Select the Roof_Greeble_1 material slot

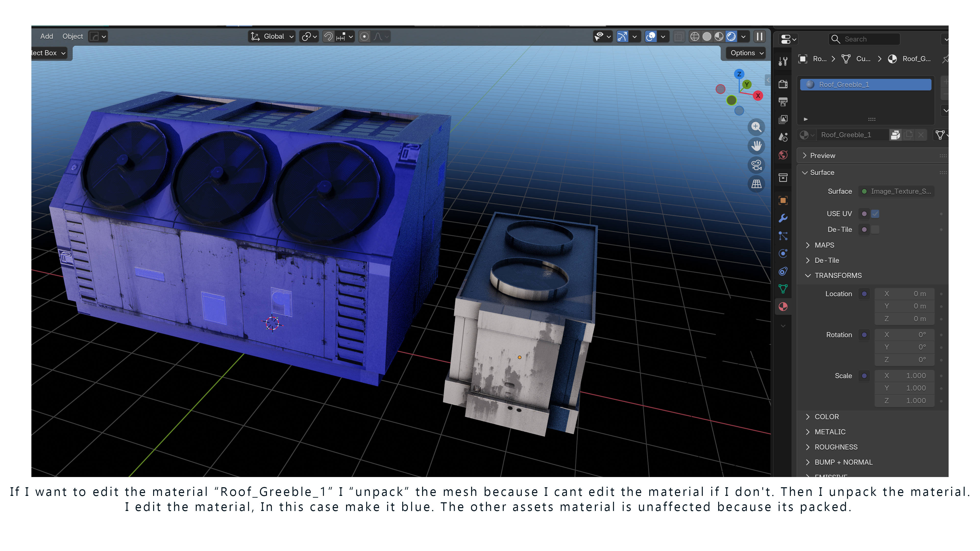tap(865, 84)
